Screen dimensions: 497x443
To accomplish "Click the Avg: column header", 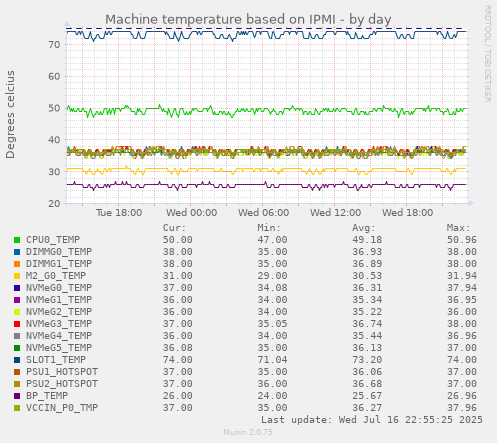I will 364,228.
